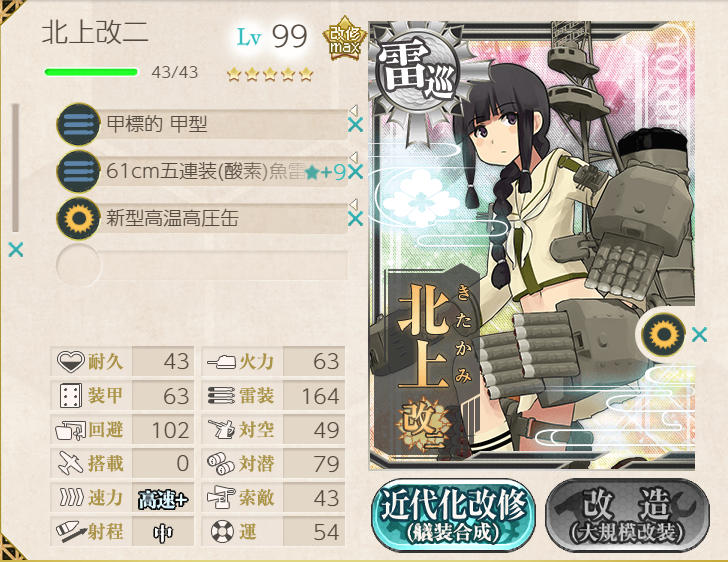Select the reinforcement expansion slot gear icon

point(663,334)
